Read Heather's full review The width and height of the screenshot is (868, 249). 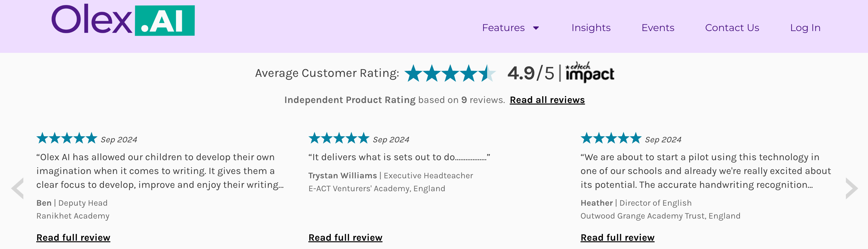617,238
